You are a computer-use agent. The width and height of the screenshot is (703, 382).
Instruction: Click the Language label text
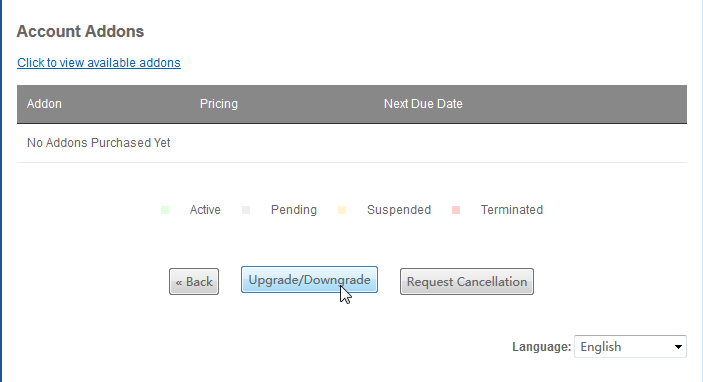click(542, 347)
